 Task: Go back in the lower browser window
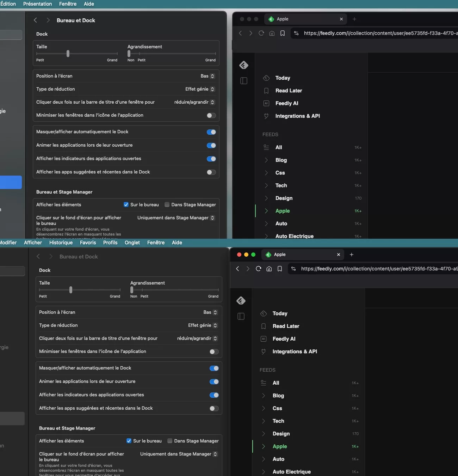click(x=237, y=269)
